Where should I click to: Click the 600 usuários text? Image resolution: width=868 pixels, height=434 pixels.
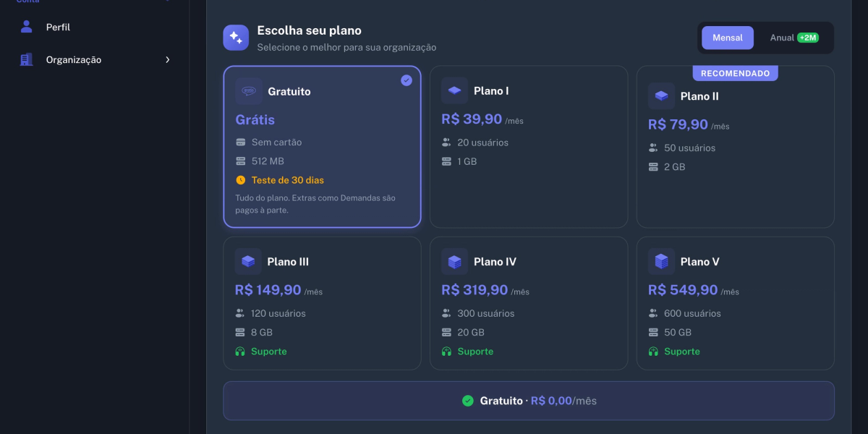692,313
